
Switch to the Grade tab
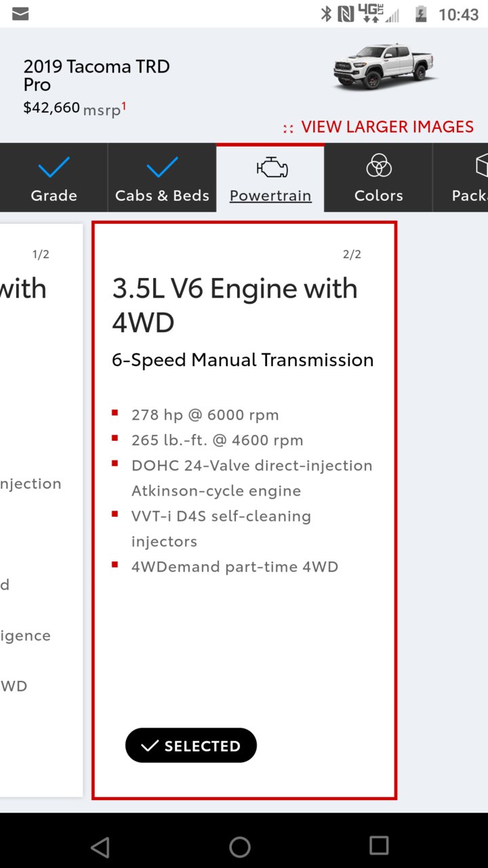click(x=54, y=178)
